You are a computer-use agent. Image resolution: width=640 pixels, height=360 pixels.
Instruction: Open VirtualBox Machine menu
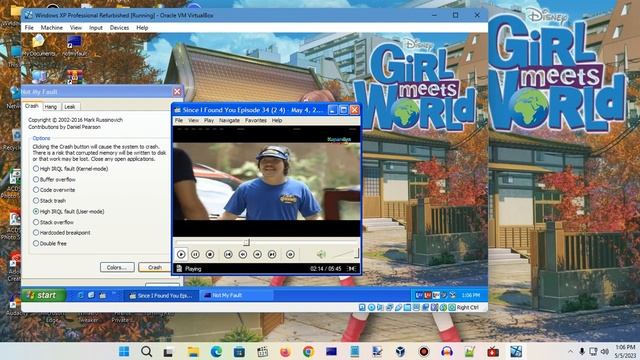[x=52, y=28]
